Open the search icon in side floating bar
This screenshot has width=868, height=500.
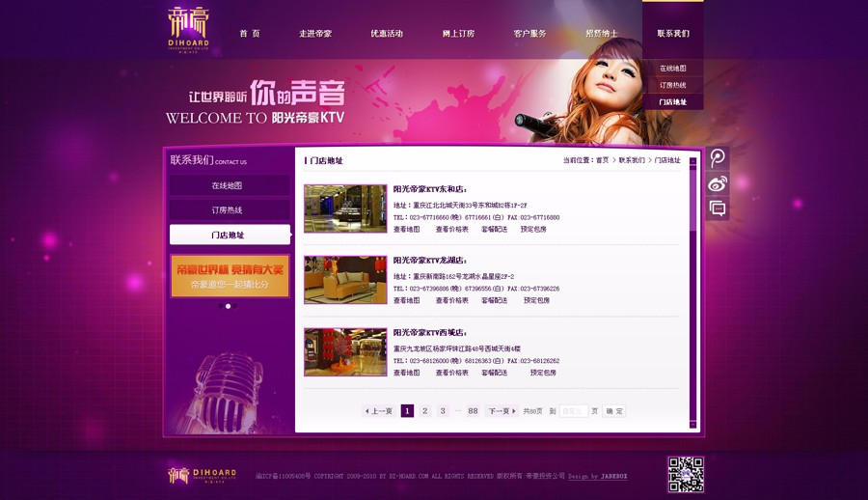[x=718, y=158]
